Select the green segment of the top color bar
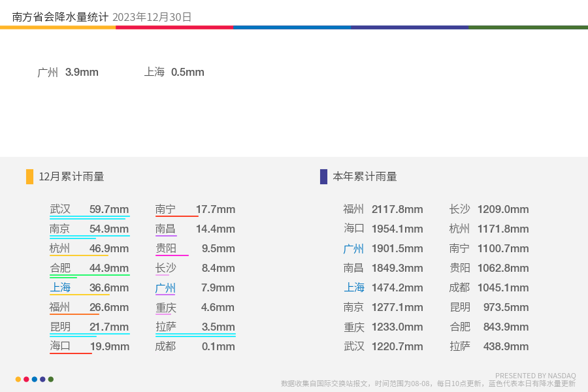 tap(528, 27)
